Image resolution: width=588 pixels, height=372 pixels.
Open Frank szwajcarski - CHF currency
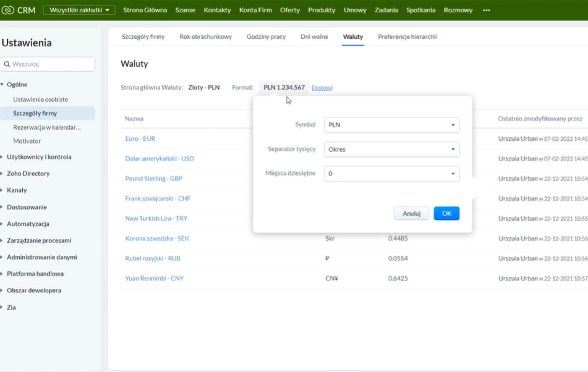pos(158,198)
